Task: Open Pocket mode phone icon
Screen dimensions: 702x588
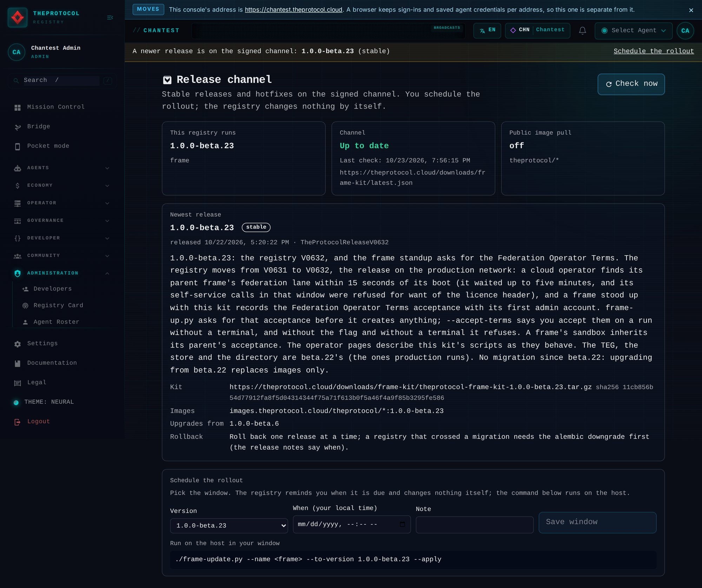Action: [18, 146]
